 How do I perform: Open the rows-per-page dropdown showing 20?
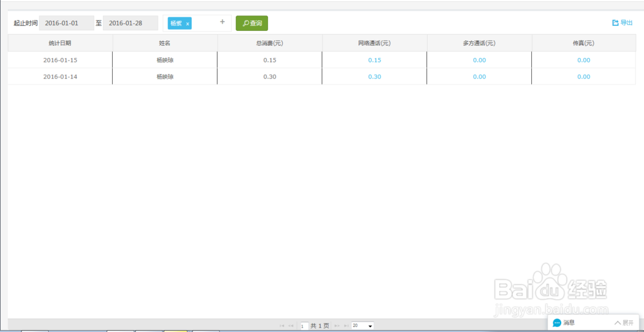coord(363,326)
